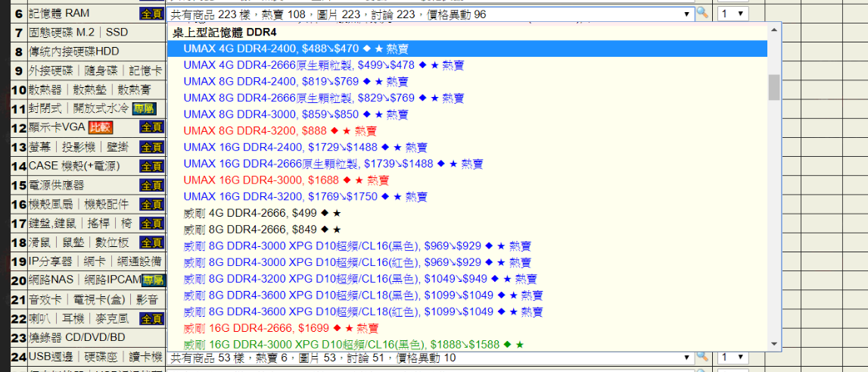Open the 全頁 badge for CASE 機殼

click(x=151, y=166)
